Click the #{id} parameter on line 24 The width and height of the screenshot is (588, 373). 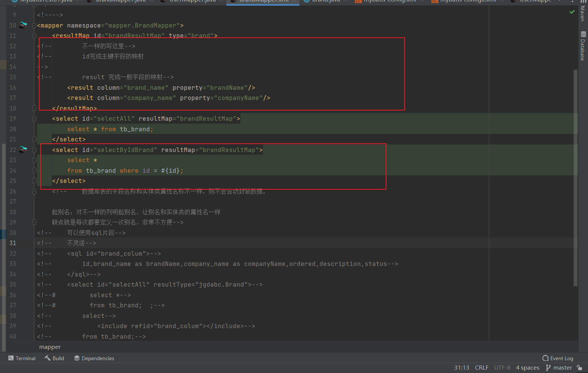(x=170, y=171)
